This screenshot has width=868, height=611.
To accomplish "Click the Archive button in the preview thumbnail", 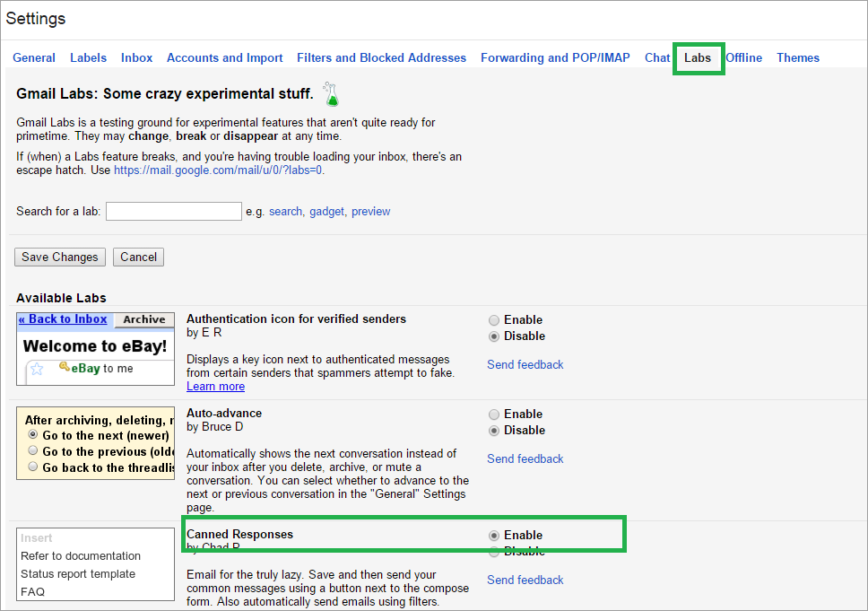I will [x=143, y=319].
